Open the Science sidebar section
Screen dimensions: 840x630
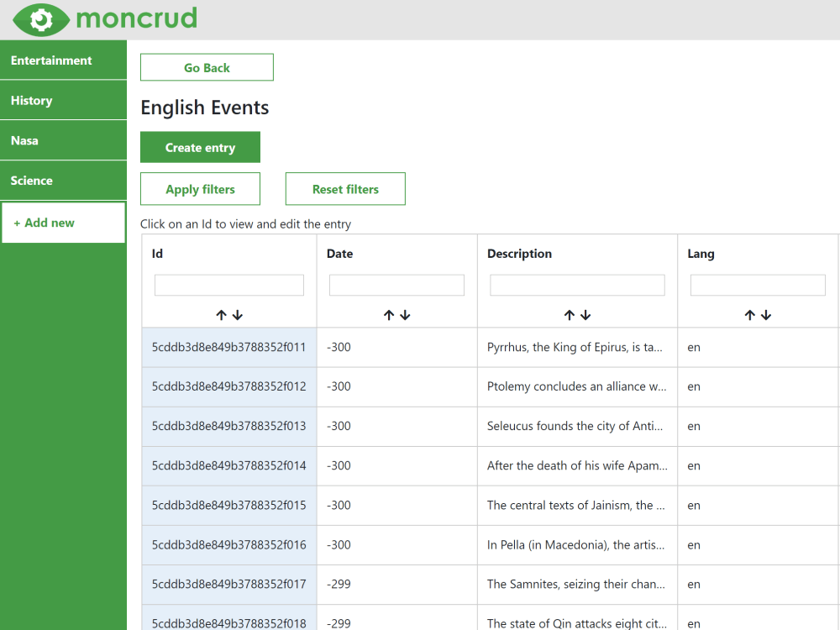point(63,181)
